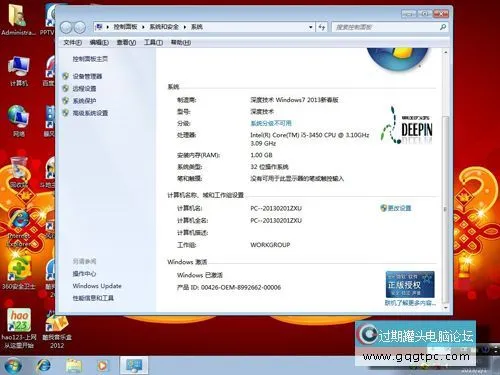Expand arrow after 系统和安全 breadcrumb

click(185, 27)
